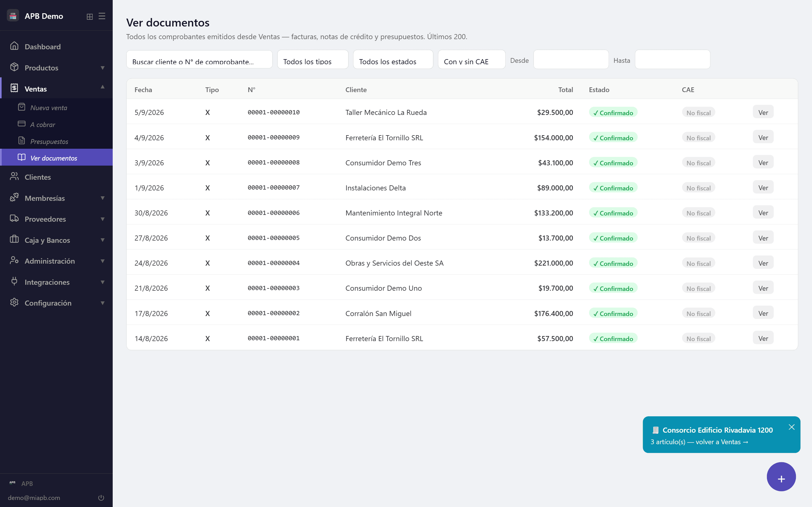The image size is (812, 507).
Task: Click the APB Demo logo icon
Action: [13, 16]
